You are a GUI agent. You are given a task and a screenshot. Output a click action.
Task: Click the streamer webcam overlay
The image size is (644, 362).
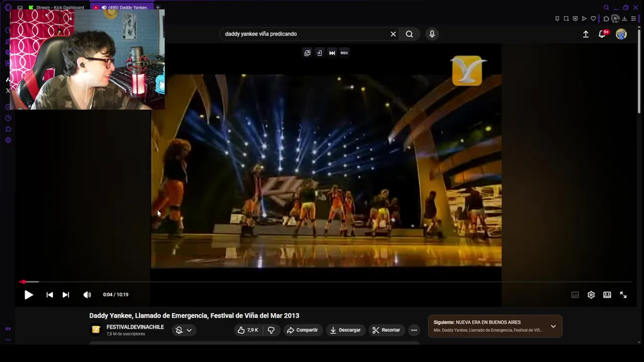pyautogui.click(x=87, y=59)
